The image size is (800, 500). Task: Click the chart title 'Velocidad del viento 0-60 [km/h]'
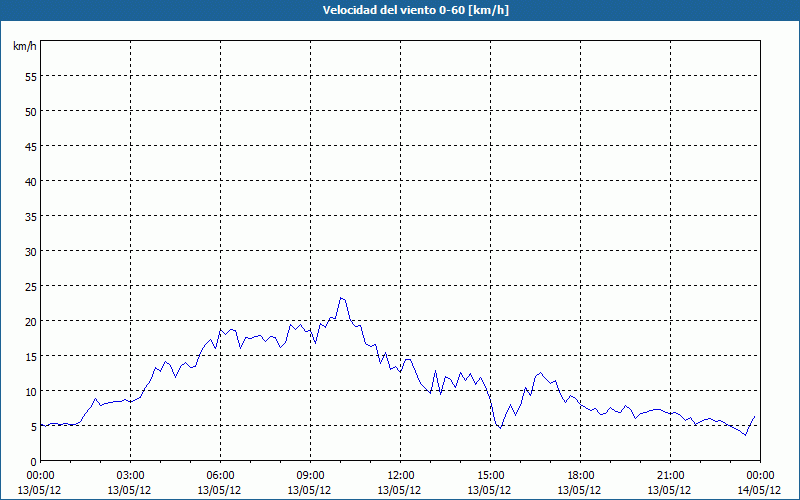(415, 10)
